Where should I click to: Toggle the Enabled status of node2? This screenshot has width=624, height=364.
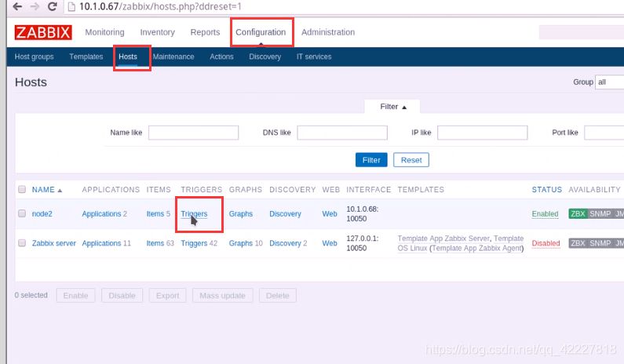pos(546,213)
